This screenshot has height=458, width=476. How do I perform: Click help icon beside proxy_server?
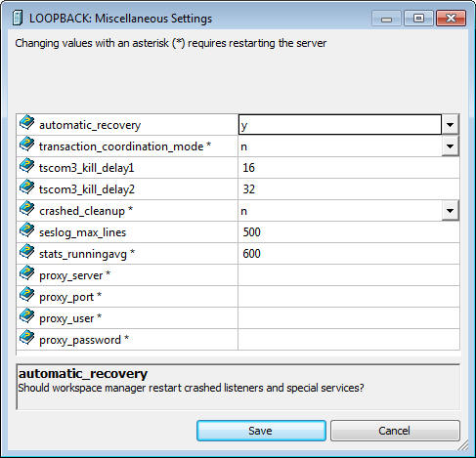click(x=26, y=273)
